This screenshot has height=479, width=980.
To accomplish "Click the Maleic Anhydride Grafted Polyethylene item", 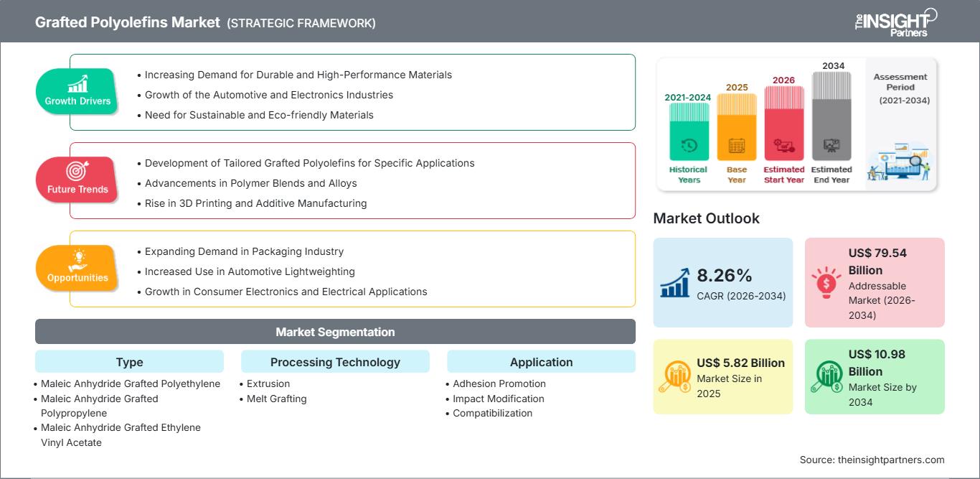I will [x=131, y=383].
